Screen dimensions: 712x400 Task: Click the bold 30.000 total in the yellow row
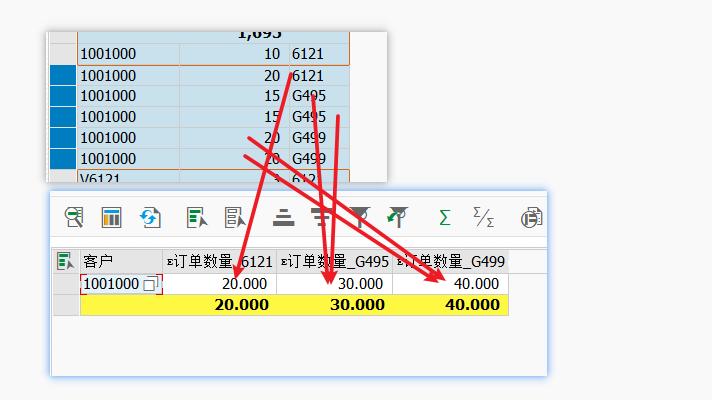[357, 305]
